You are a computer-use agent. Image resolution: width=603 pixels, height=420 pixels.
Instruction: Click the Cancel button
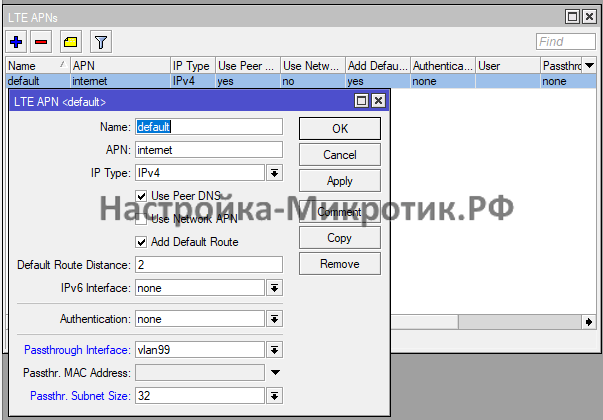(x=340, y=155)
